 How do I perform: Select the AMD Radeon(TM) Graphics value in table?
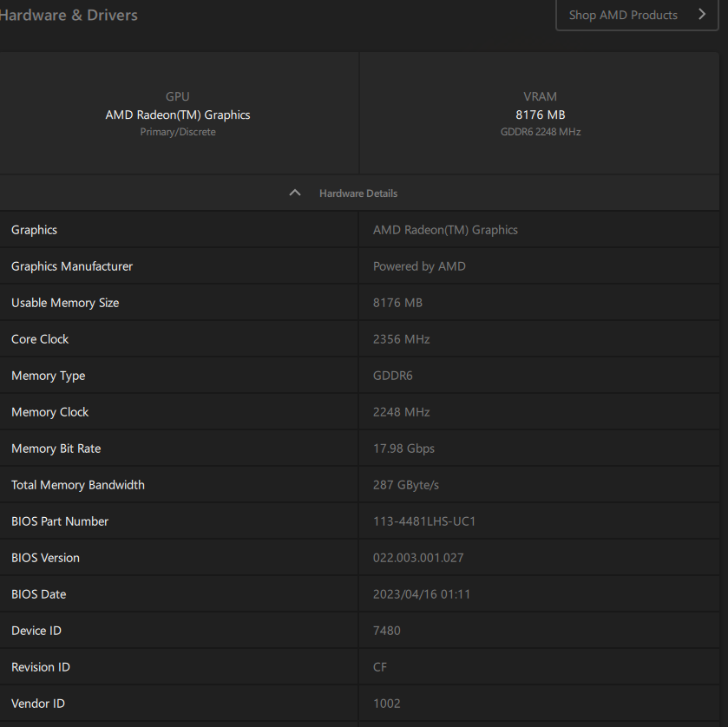[x=445, y=230]
